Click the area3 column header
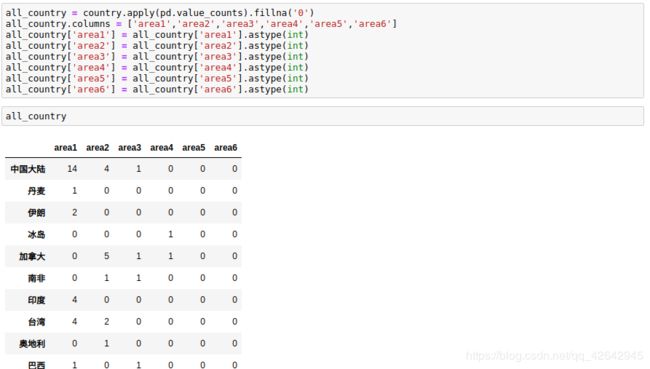650x369 pixels. (x=129, y=148)
